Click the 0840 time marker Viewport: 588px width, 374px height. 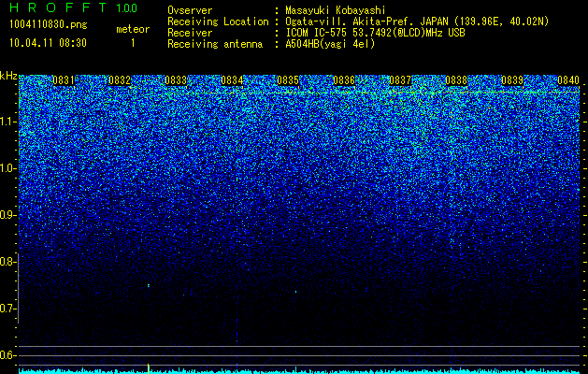pos(568,80)
